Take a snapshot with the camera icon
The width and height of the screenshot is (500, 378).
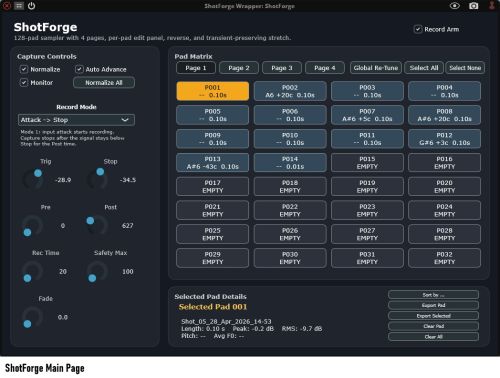(473, 6)
